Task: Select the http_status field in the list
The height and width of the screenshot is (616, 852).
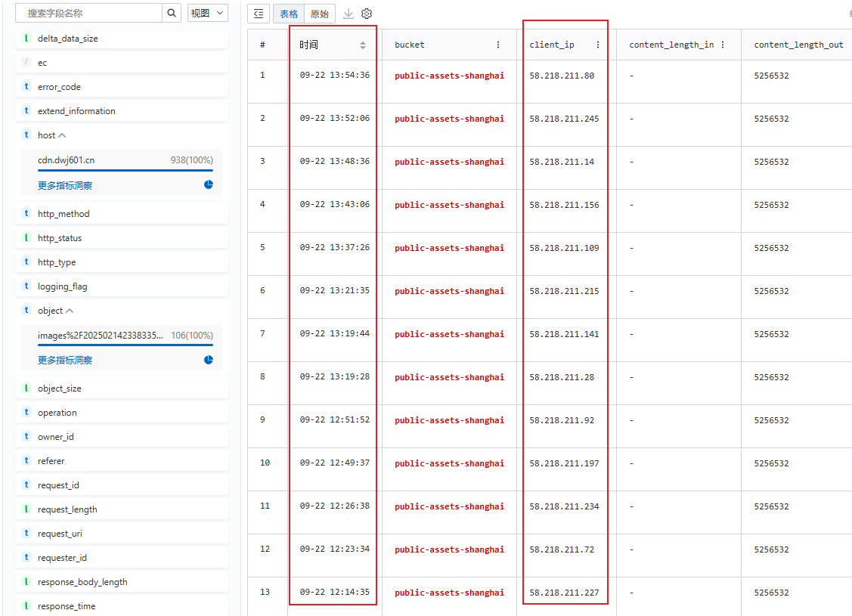Action: (x=60, y=238)
